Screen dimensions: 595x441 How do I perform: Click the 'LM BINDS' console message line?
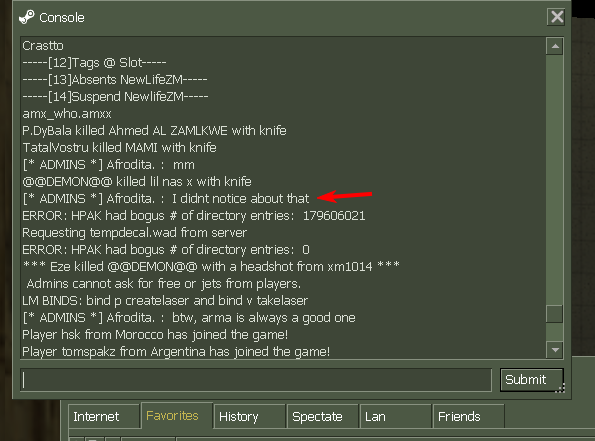click(x=165, y=300)
